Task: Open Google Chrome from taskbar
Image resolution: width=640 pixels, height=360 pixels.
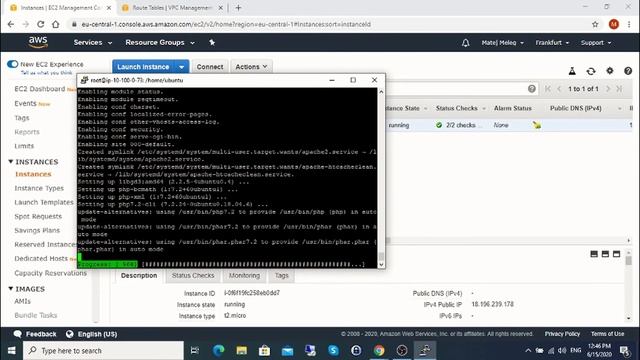Action: coord(379,350)
